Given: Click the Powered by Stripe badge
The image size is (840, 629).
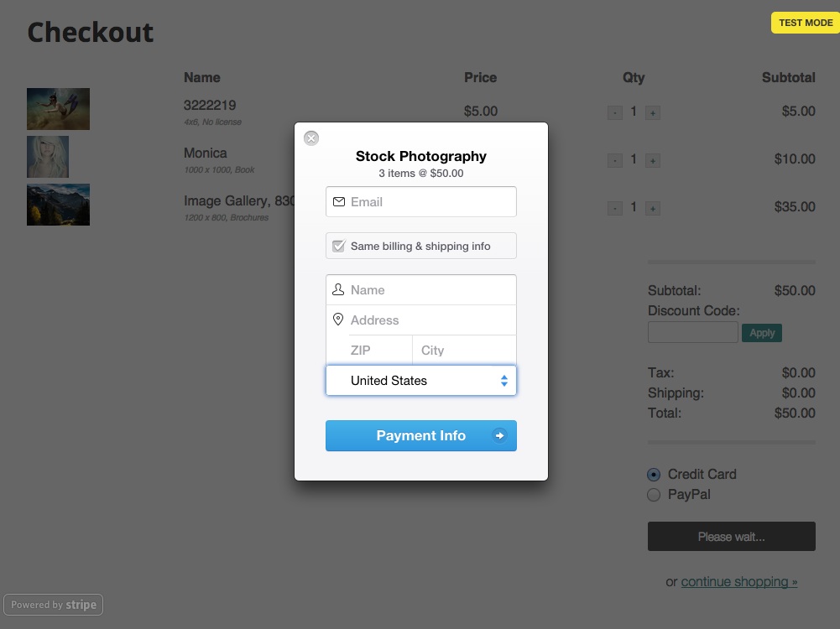Looking at the screenshot, I should [x=54, y=605].
